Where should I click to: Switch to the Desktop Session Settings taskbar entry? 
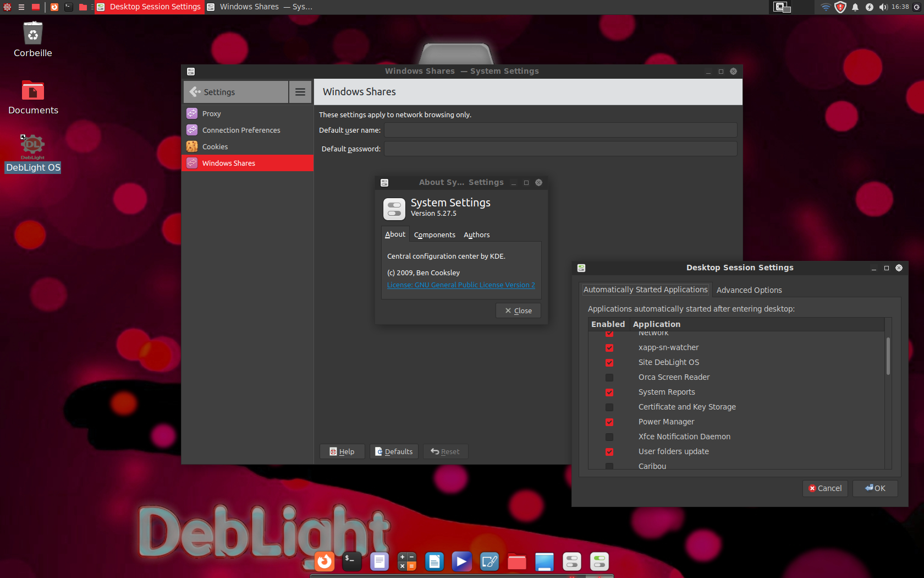pyautogui.click(x=150, y=7)
